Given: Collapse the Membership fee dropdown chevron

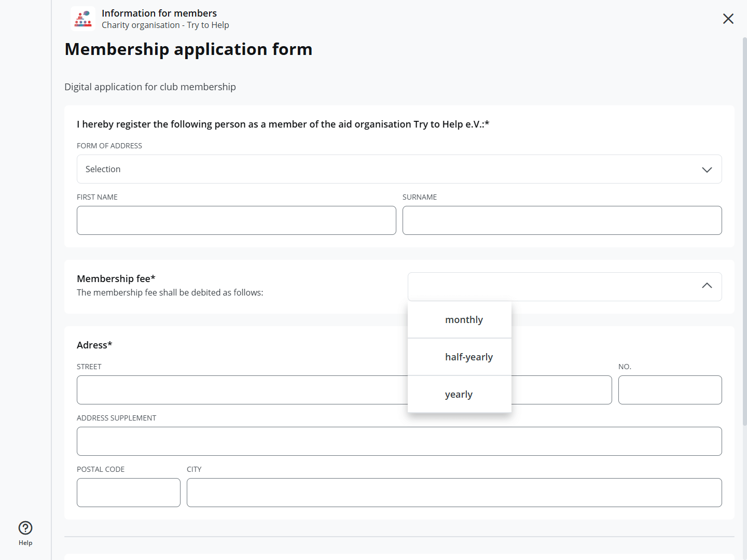Looking at the screenshot, I should (x=707, y=286).
